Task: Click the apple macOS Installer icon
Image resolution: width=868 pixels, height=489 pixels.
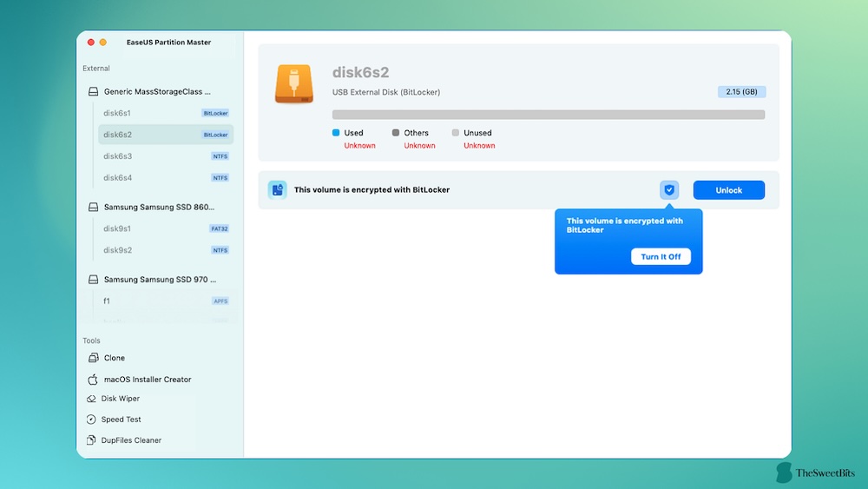Action: (x=93, y=380)
